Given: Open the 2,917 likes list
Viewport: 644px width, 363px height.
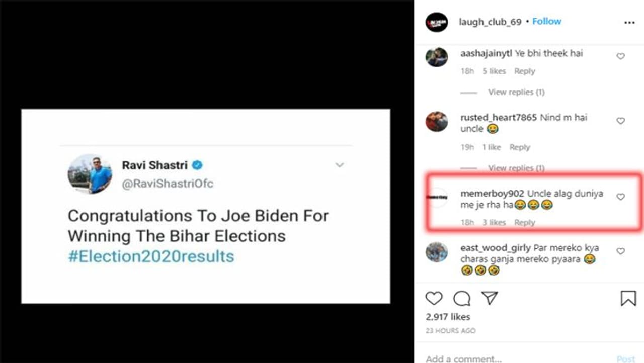Looking at the screenshot, I should point(448,317).
